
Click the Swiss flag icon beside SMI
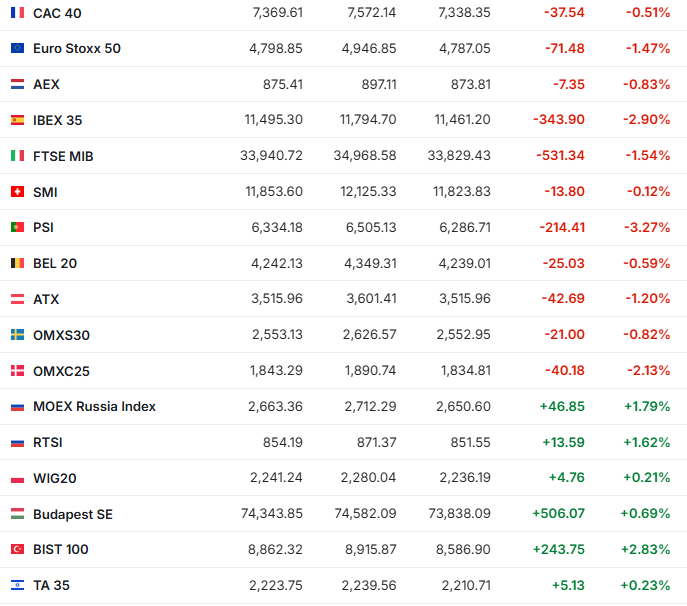click(x=17, y=192)
